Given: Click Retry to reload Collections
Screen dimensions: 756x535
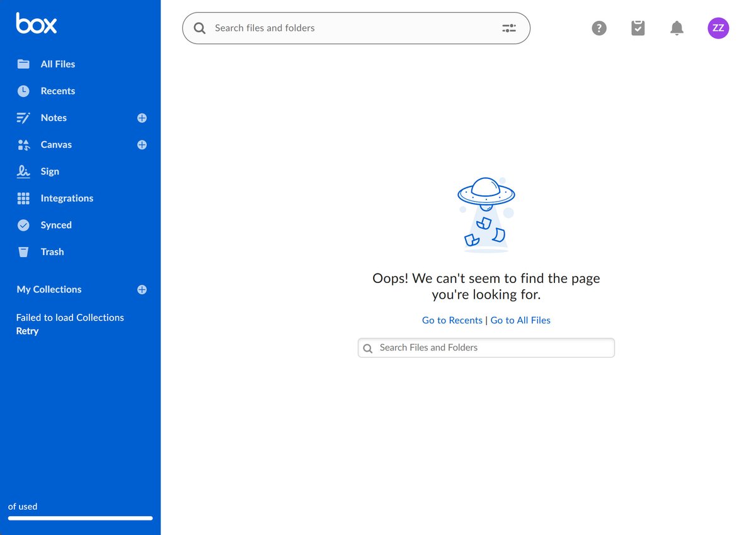Looking at the screenshot, I should click(27, 331).
